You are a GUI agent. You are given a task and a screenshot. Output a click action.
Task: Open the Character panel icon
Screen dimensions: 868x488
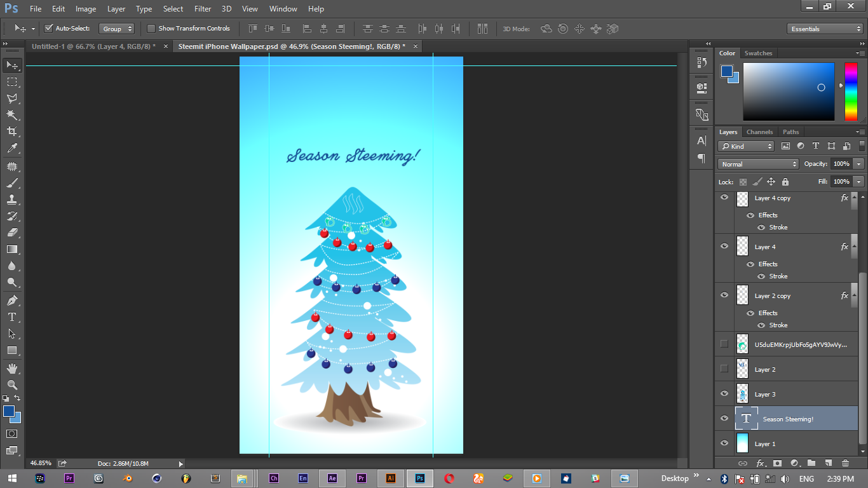(702, 141)
